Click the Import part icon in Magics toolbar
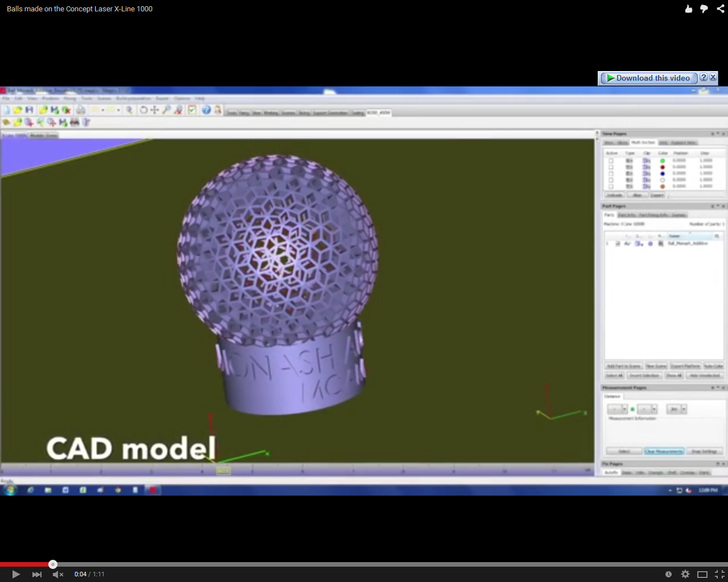The width and height of the screenshot is (728, 582). pos(44,110)
